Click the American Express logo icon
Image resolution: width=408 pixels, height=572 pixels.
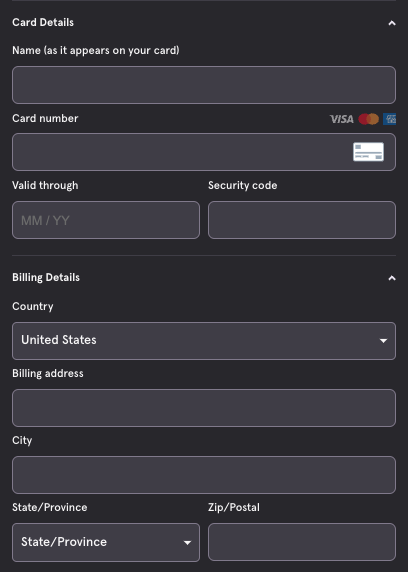[x=389, y=119]
